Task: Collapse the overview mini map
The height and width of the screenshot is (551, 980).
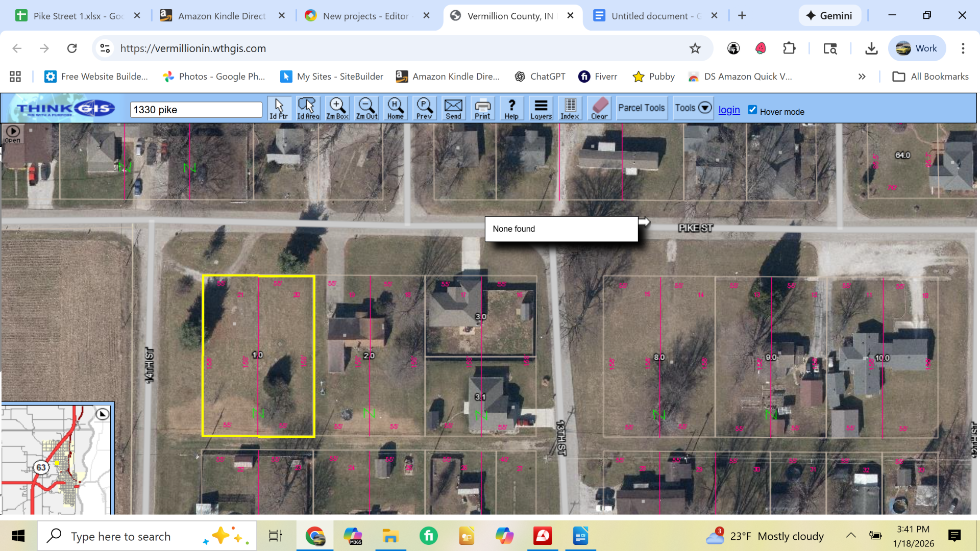Action: point(103,414)
